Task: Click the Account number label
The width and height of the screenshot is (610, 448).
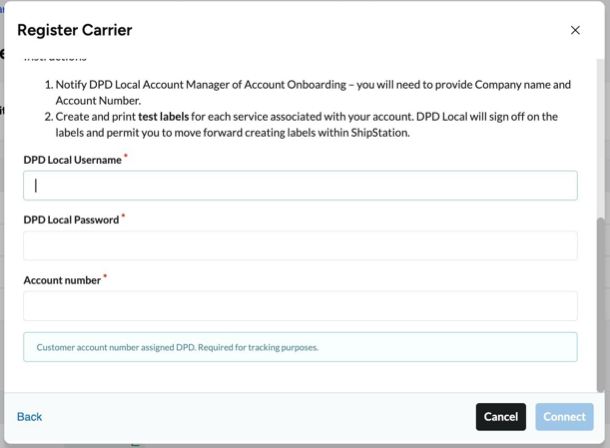Action: 62,280
